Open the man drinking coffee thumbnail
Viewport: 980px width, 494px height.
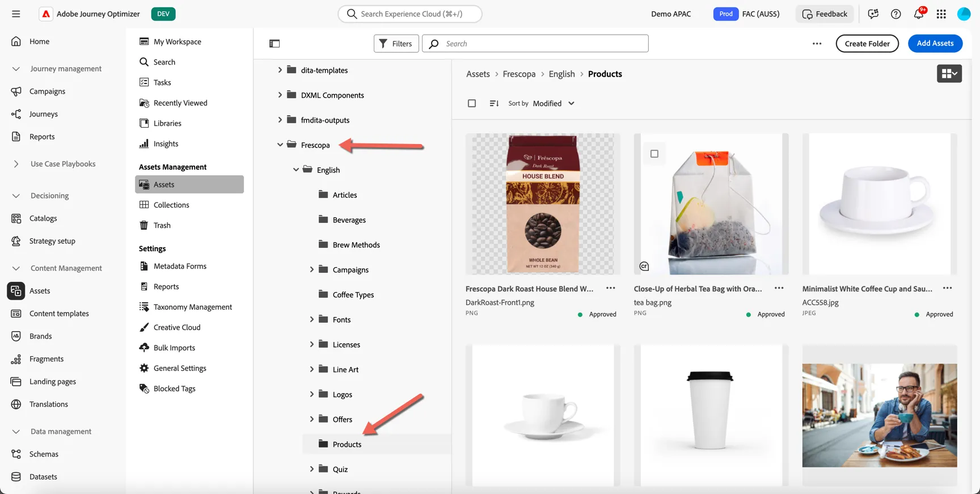880,415
